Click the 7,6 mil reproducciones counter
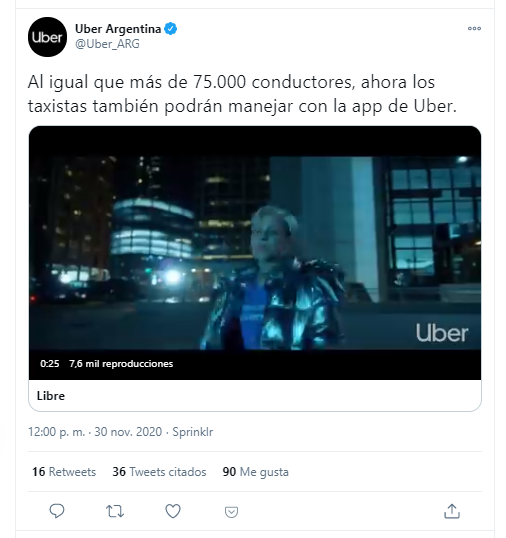 pos(121,364)
